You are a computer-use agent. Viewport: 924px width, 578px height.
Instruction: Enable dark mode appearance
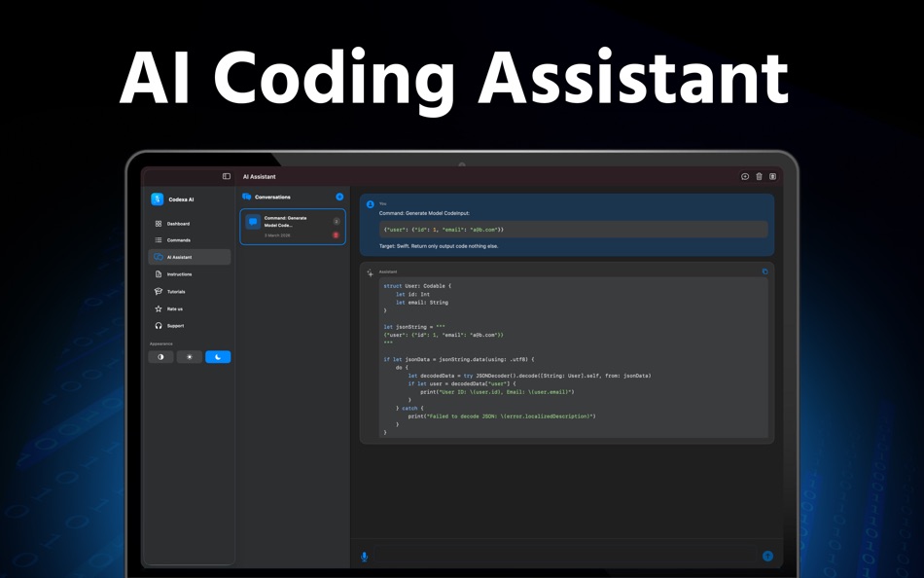pyautogui.click(x=218, y=356)
